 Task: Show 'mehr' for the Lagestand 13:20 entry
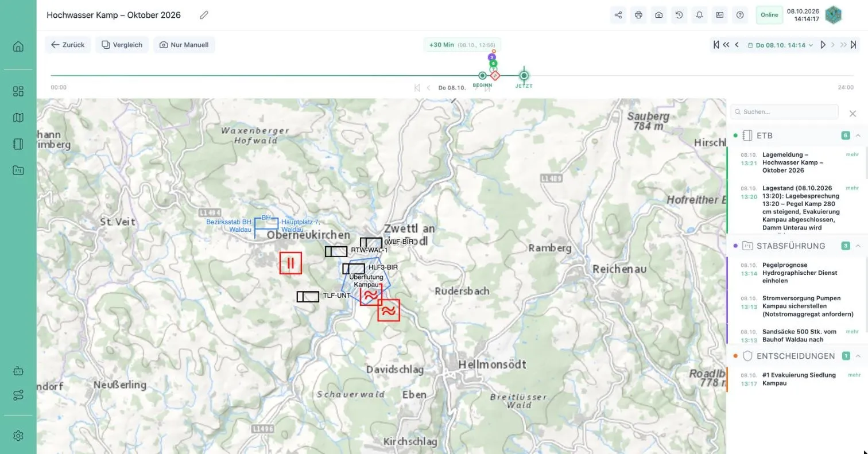852,188
